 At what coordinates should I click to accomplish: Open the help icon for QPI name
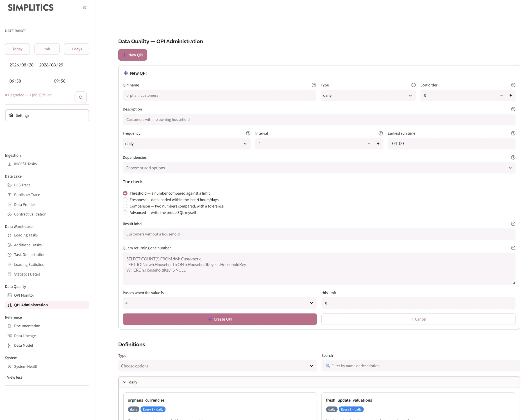click(x=314, y=85)
